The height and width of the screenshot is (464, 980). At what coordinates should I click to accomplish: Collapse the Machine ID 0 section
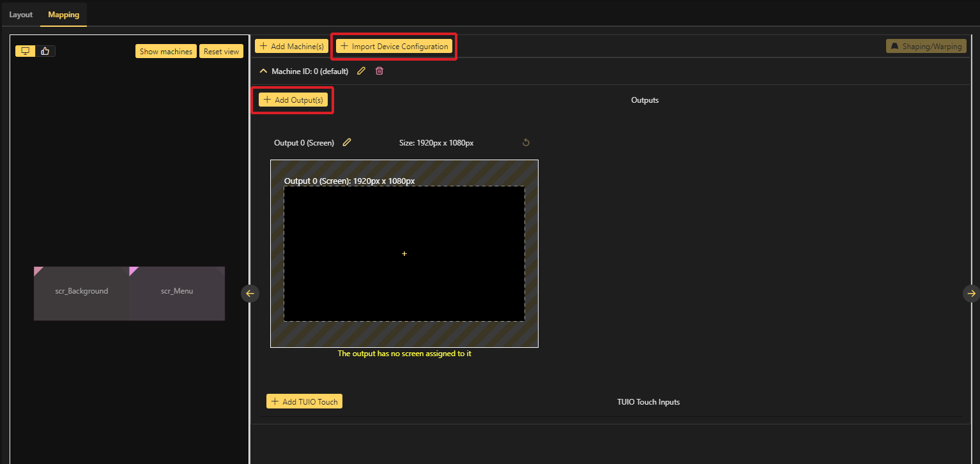[263, 71]
